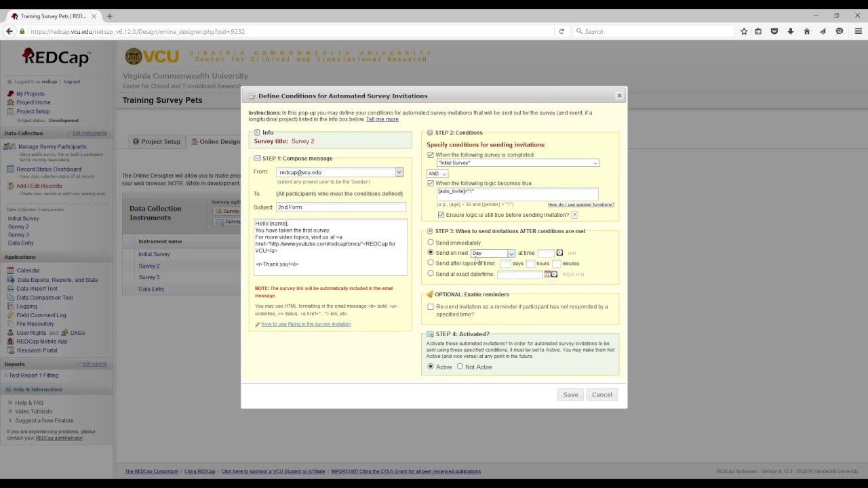Click Project Home house icon
This screenshot has height=488, width=868.
tap(10, 102)
